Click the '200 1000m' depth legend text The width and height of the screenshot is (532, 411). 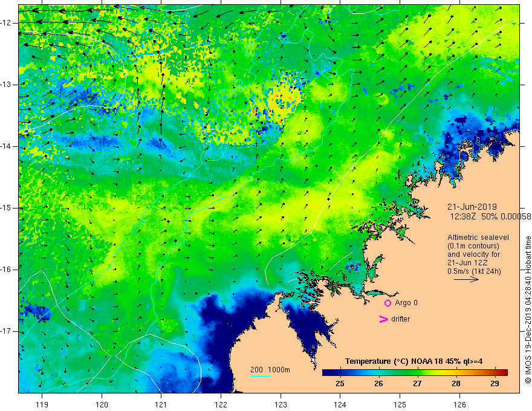click(x=270, y=370)
